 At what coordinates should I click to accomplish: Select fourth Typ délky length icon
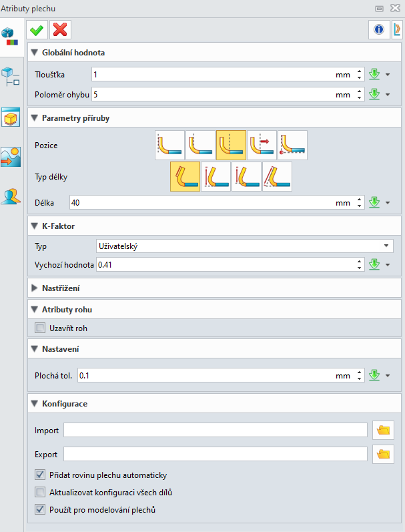pyautogui.click(x=277, y=176)
